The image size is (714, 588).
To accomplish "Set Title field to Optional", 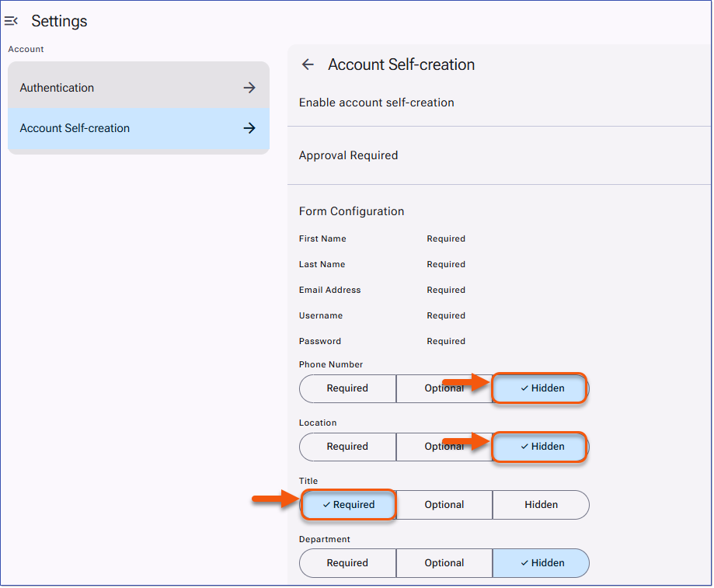I will click(444, 505).
